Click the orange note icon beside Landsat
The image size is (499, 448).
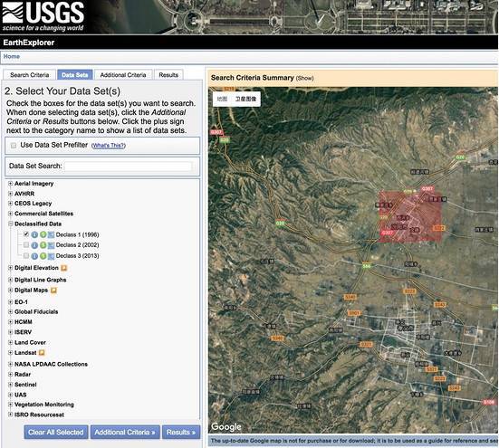click(42, 353)
